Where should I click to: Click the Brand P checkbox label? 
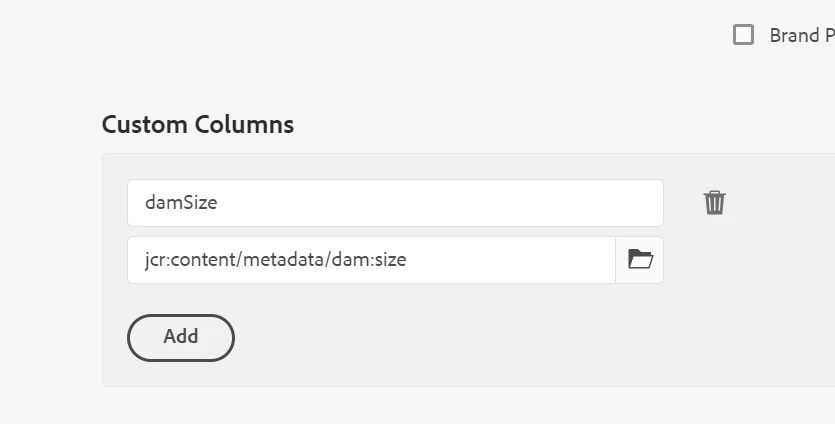pyautogui.click(x=800, y=35)
